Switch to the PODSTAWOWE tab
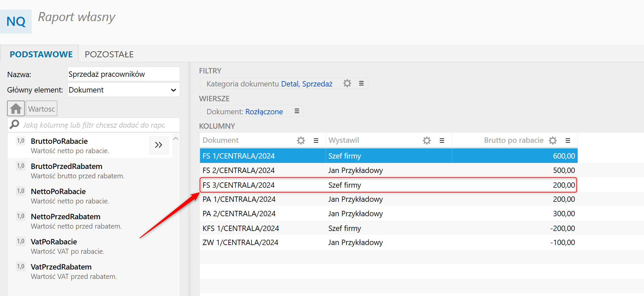 pyautogui.click(x=41, y=54)
